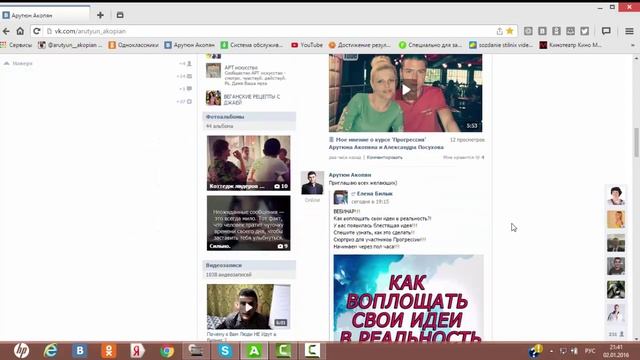640x360 pixels.
Task: Open the АРТ искусство community
Action: tap(241, 67)
